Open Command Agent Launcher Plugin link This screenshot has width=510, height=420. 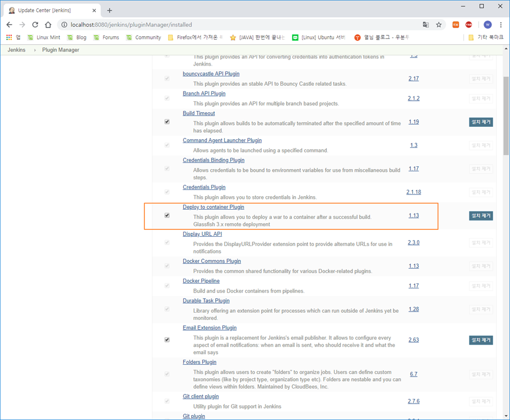pyautogui.click(x=222, y=140)
